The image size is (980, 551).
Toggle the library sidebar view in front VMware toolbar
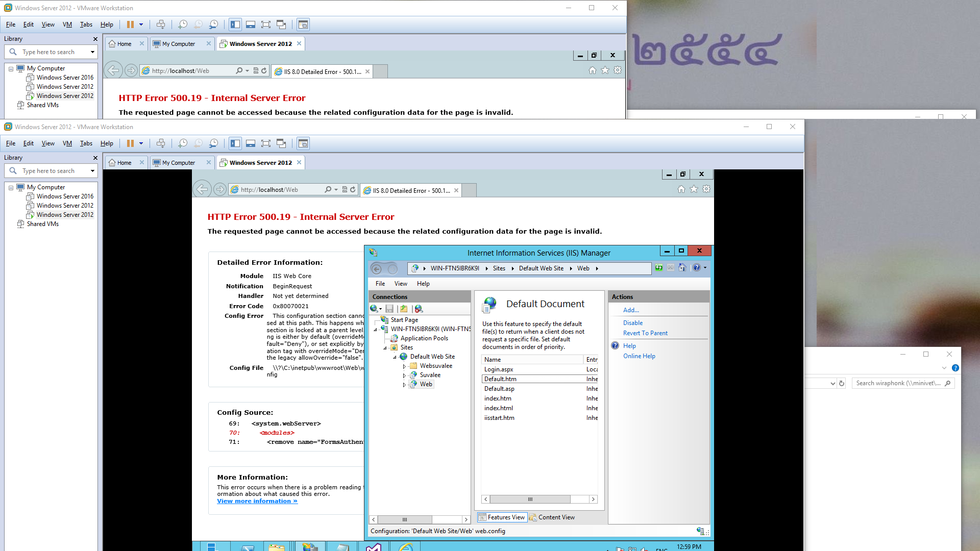[235, 143]
